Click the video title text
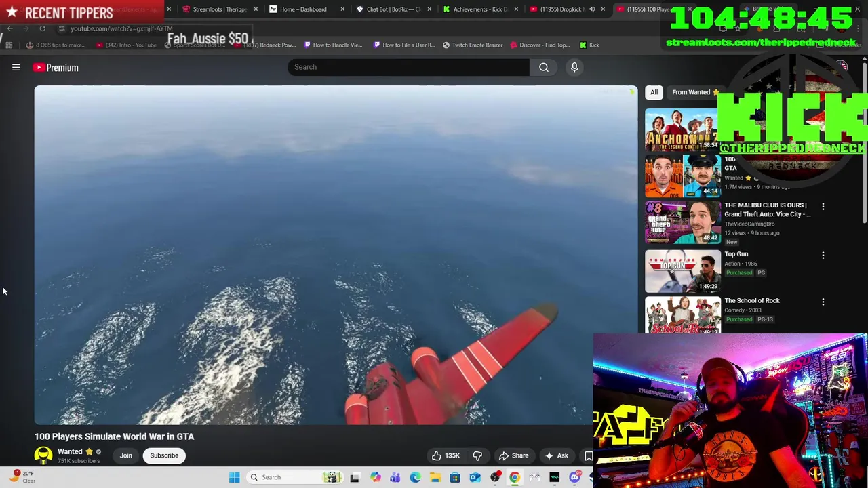 (114, 436)
